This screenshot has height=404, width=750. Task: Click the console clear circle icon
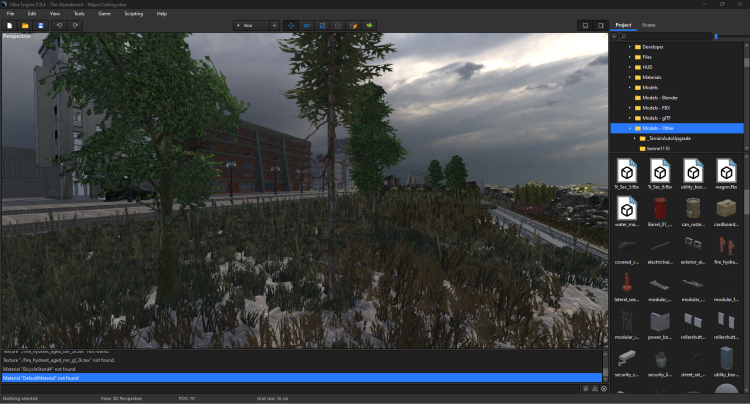pyautogui.click(x=604, y=389)
